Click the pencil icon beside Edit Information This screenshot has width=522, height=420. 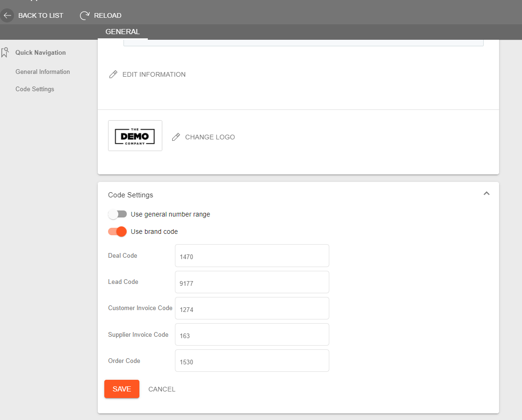click(113, 74)
